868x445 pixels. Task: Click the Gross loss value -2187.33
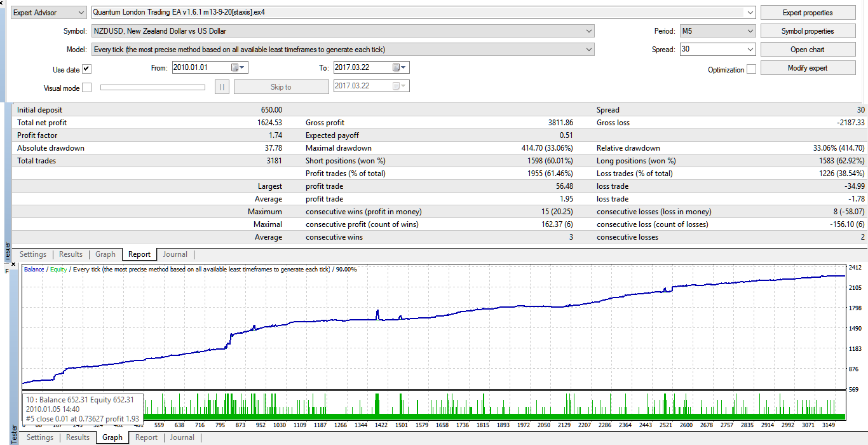point(850,123)
